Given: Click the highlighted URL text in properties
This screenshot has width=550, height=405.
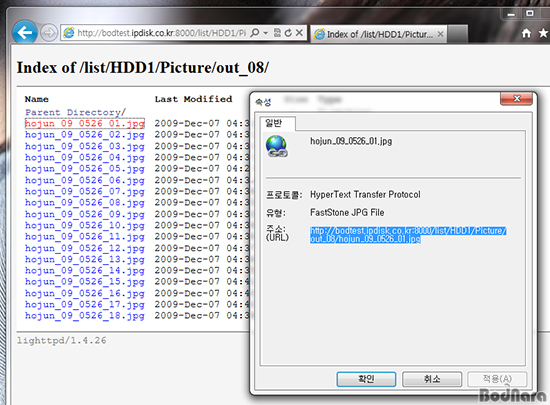Looking at the screenshot, I should click(x=408, y=235).
